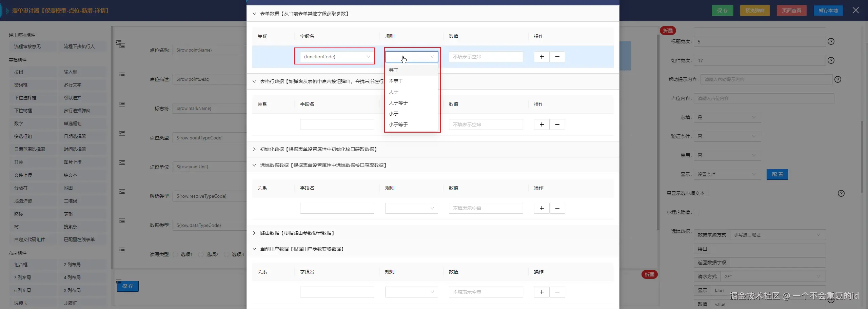Click the 数值 input in 表单数据 section
868x309 pixels.
[486, 57]
